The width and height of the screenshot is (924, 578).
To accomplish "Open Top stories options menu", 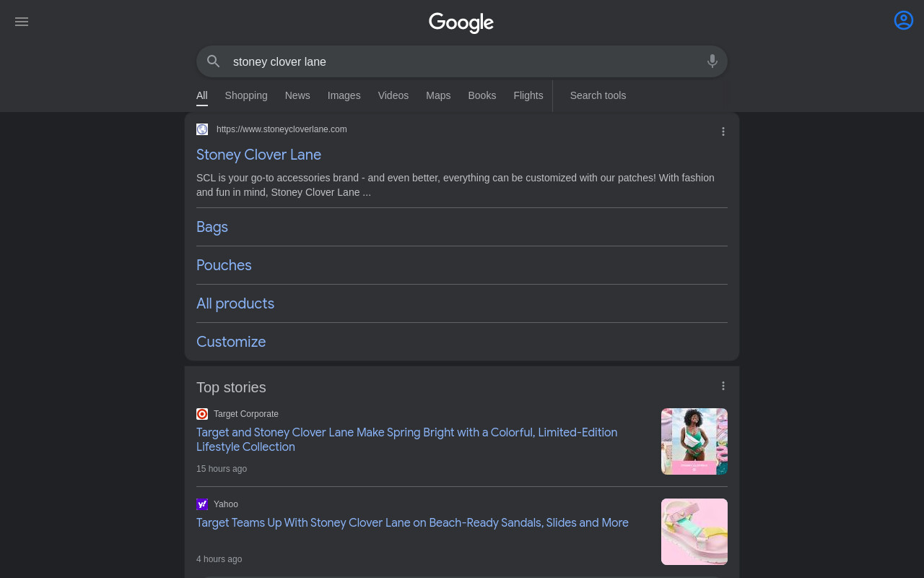I will coord(723,386).
